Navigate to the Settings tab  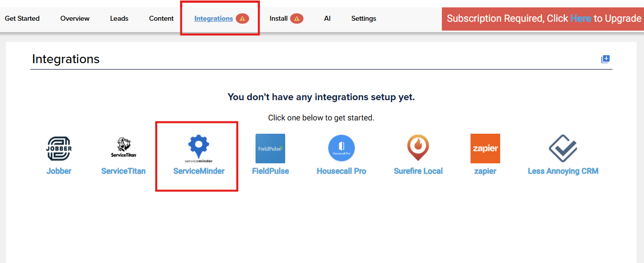tap(364, 19)
